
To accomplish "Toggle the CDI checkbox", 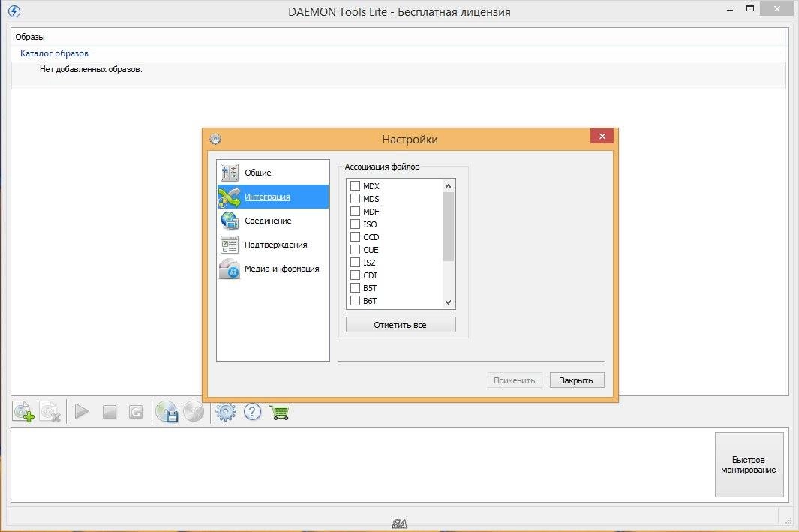I will coord(355,275).
